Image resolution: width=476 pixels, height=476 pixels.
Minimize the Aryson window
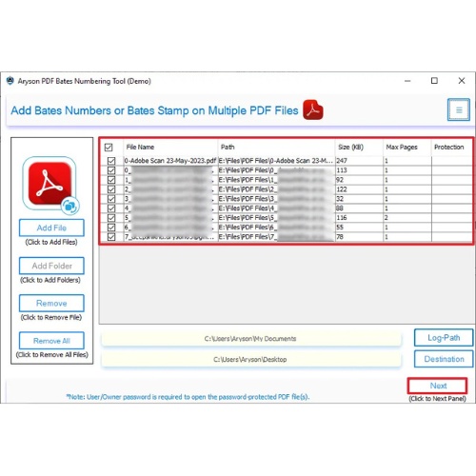coord(407,81)
